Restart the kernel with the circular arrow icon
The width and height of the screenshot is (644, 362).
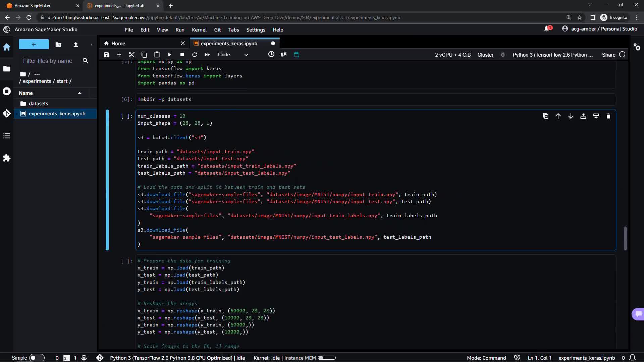click(195, 55)
